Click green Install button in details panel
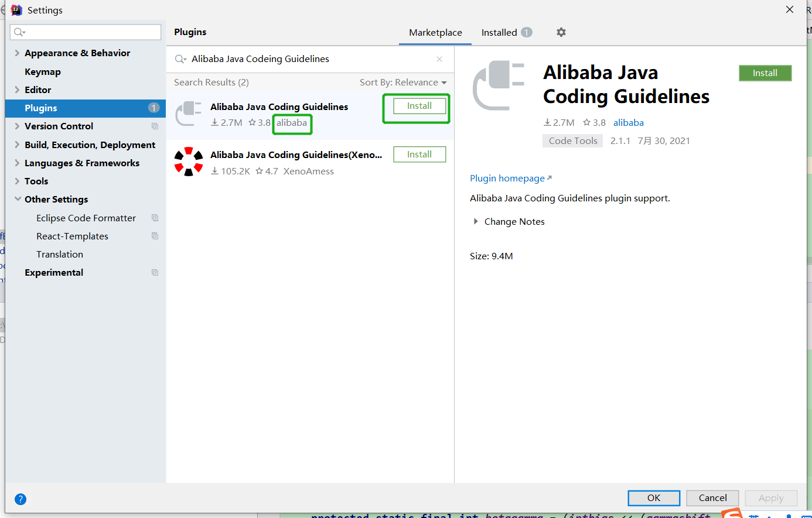This screenshot has width=812, height=518. click(765, 73)
